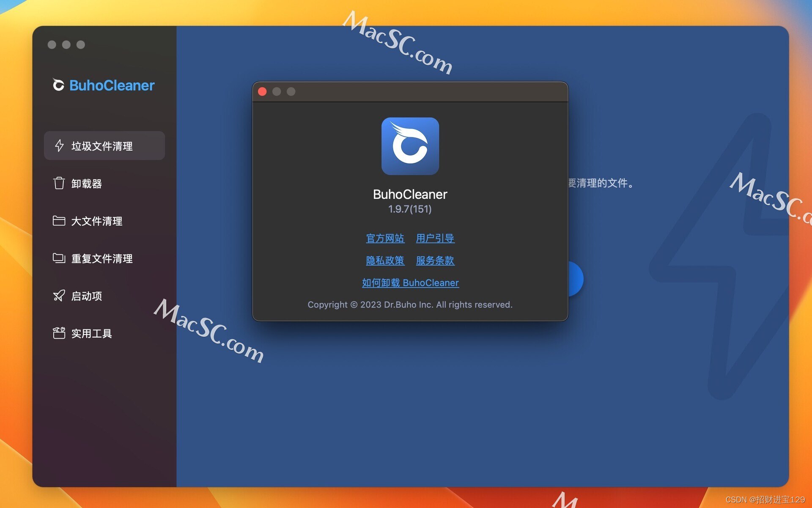Close the About dialog with red button
The width and height of the screenshot is (812, 508).
click(262, 91)
